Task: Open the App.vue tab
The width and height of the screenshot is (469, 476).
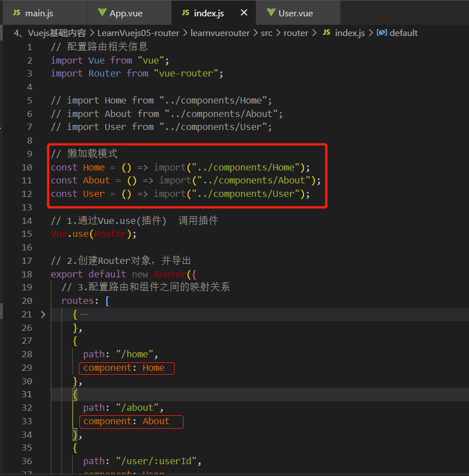Action: [x=129, y=13]
